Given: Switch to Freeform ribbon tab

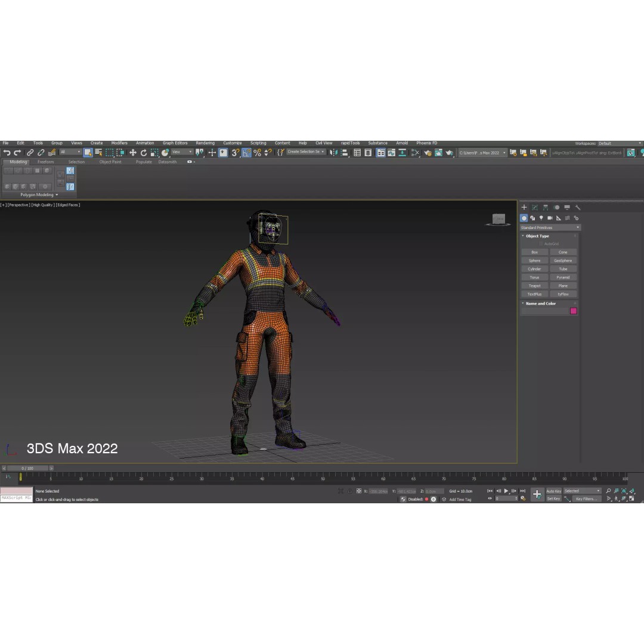Looking at the screenshot, I should pyautogui.click(x=45, y=162).
